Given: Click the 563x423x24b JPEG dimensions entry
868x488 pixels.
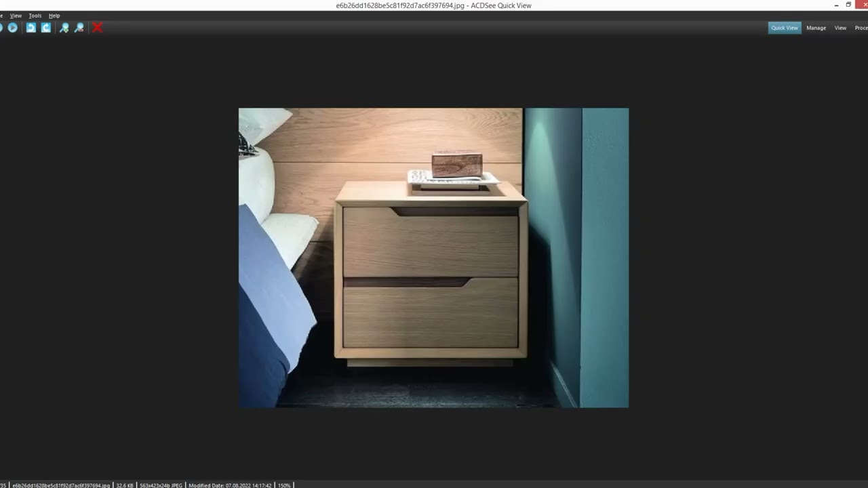Looking at the screenshot, I should point(161,485).
